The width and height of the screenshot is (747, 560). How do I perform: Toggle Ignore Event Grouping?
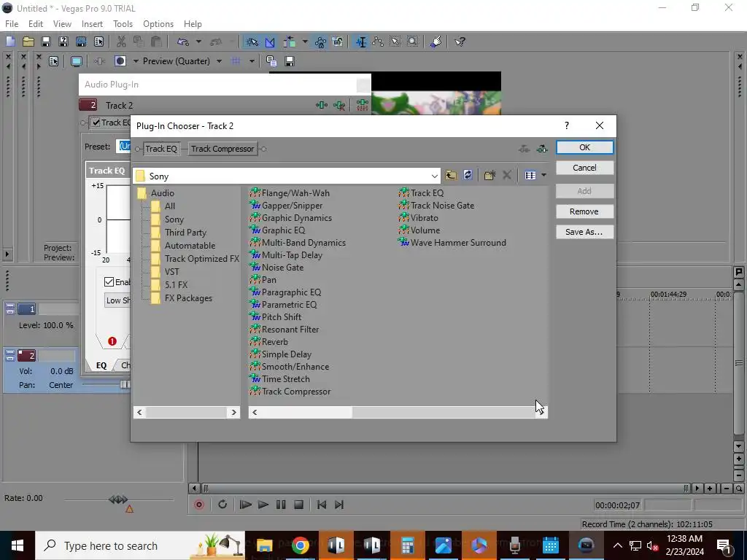click(x=338, y=42)
